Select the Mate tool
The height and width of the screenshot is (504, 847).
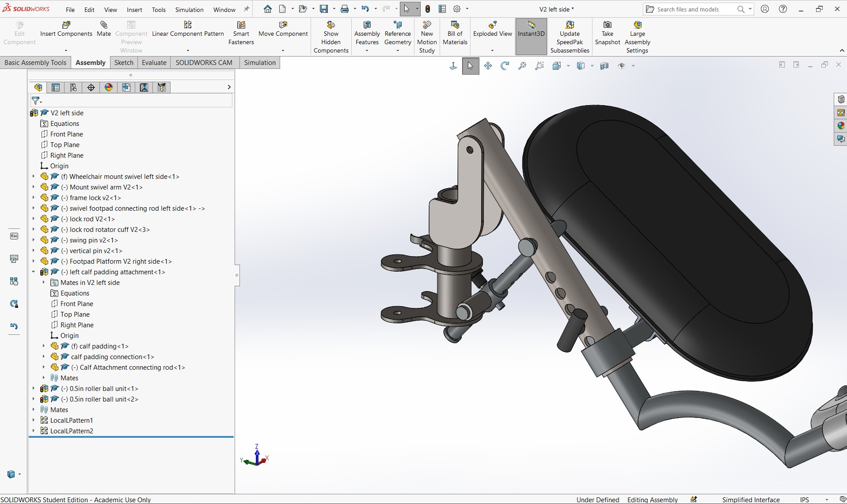click(x=104, y=29)
